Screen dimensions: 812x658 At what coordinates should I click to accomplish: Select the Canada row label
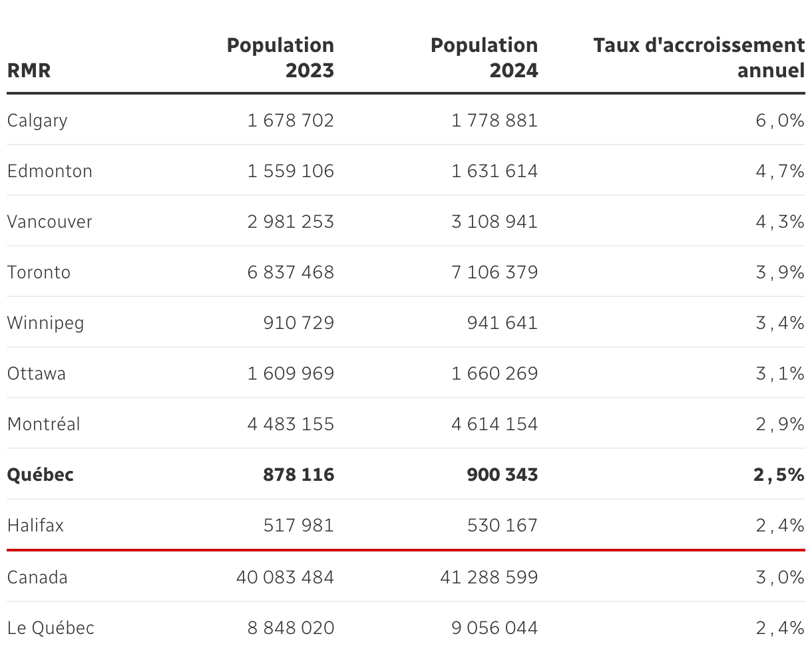tap(37, 577)
